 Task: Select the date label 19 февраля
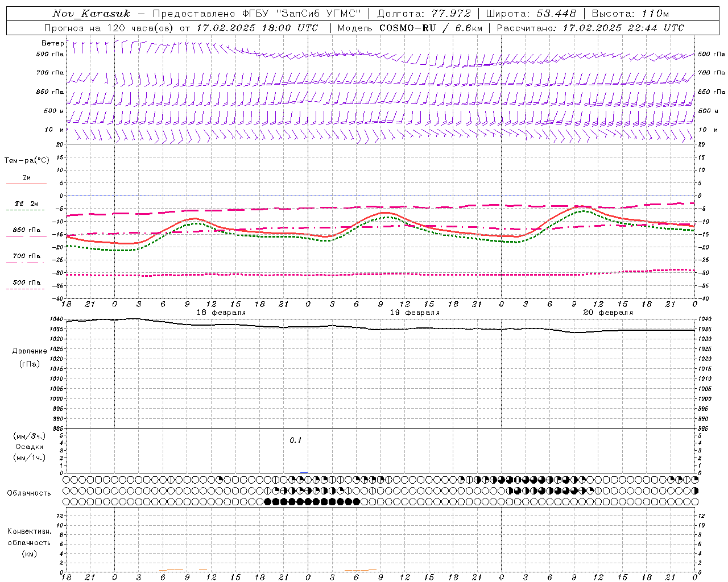pyautogui.click(x=415, y=313)
